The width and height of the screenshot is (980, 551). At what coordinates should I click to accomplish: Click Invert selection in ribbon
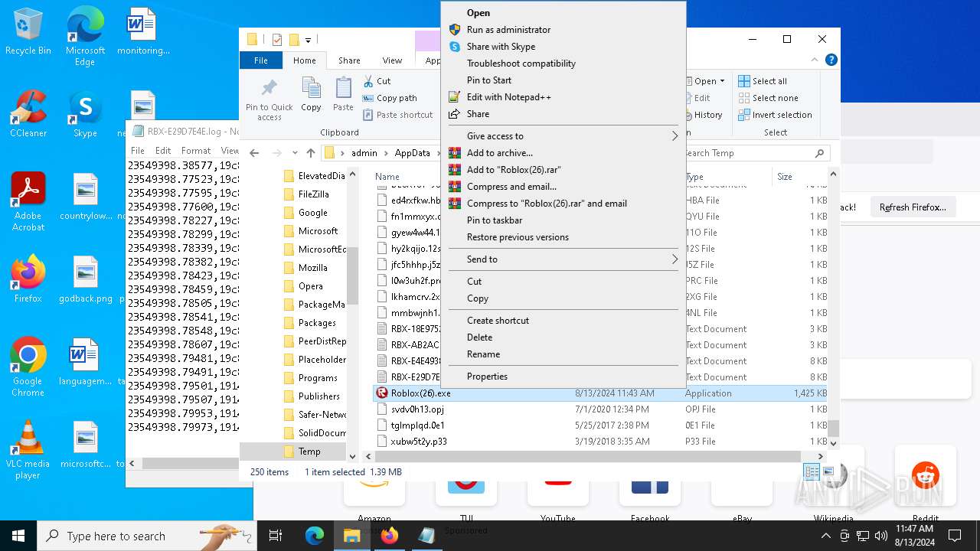pos(775,115)
